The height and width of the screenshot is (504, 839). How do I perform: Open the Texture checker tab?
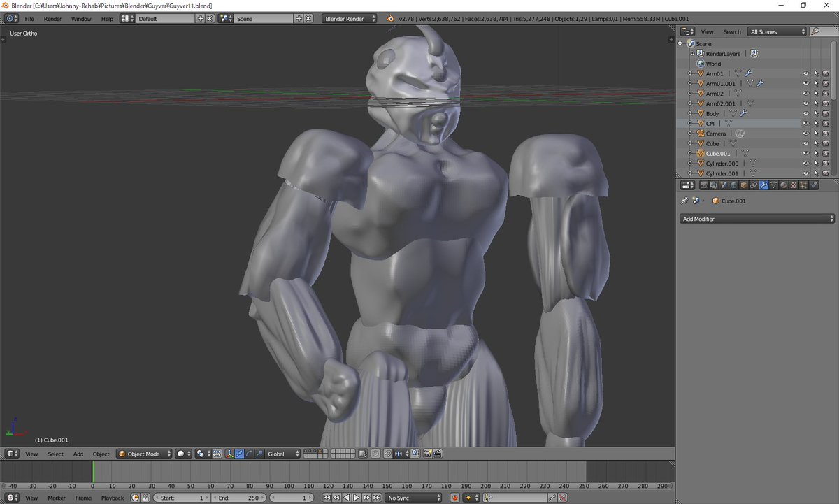pos(794,185)
